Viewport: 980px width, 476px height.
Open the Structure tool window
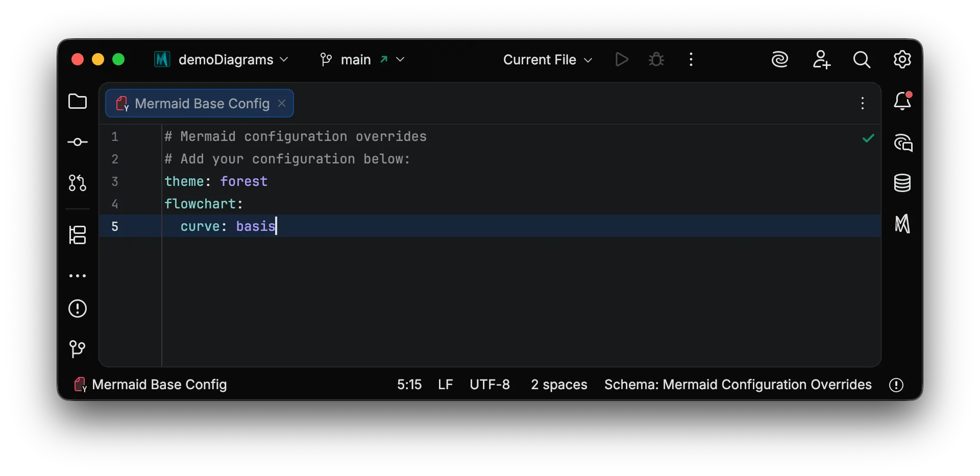(77, 235)
